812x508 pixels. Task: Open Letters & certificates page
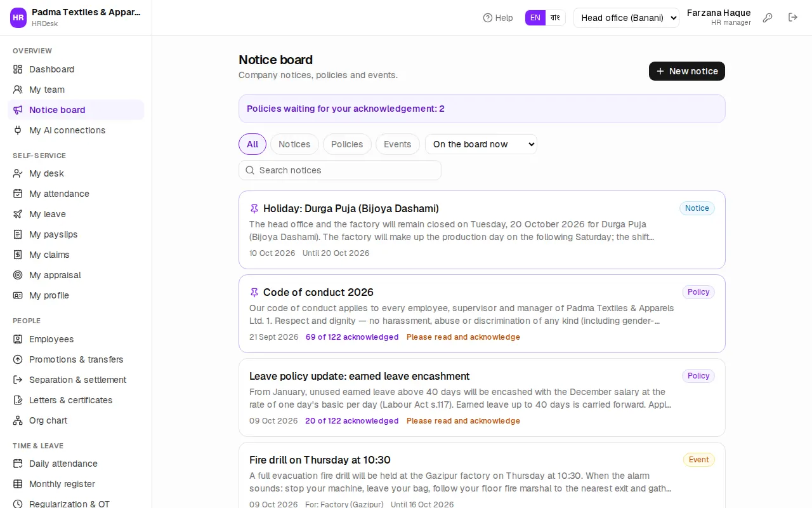pyautogui.click(x=76, y=400)
